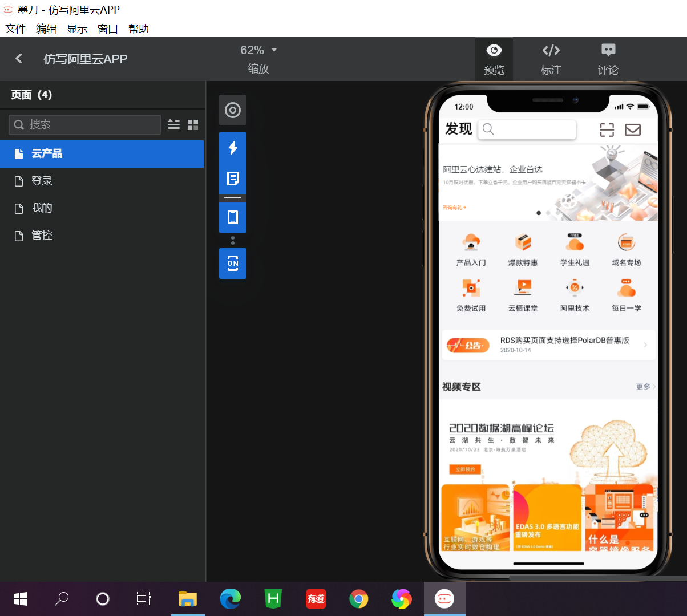Open the 评论 comments panel icon

click(608, 59)
